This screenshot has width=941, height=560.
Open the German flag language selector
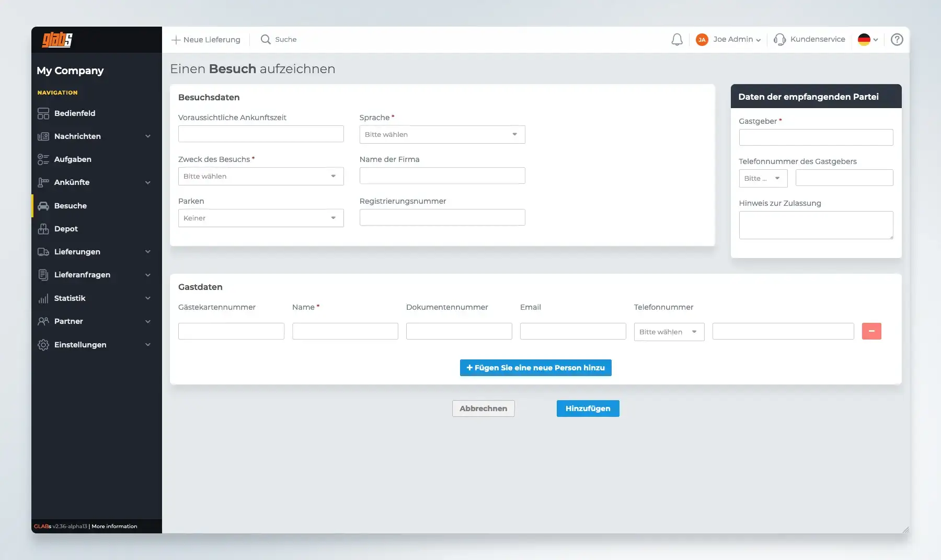(867, 40)
